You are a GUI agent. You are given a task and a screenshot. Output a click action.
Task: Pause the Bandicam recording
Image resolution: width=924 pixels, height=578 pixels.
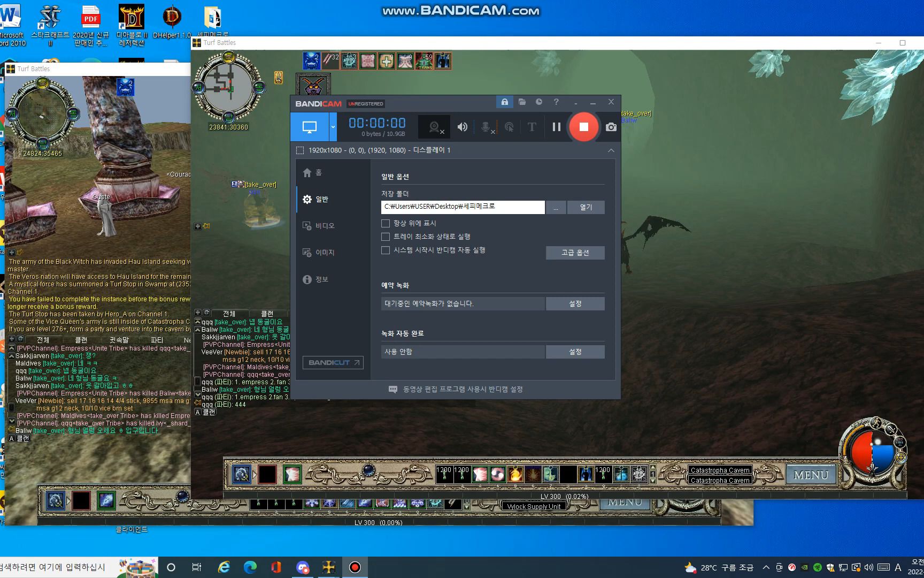(x=556, y=127)
